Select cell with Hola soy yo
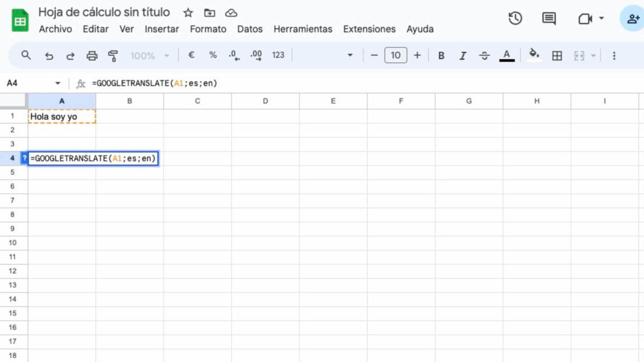Image resolution: width=644 pixels, height=362 pixels. pos(62,116)
